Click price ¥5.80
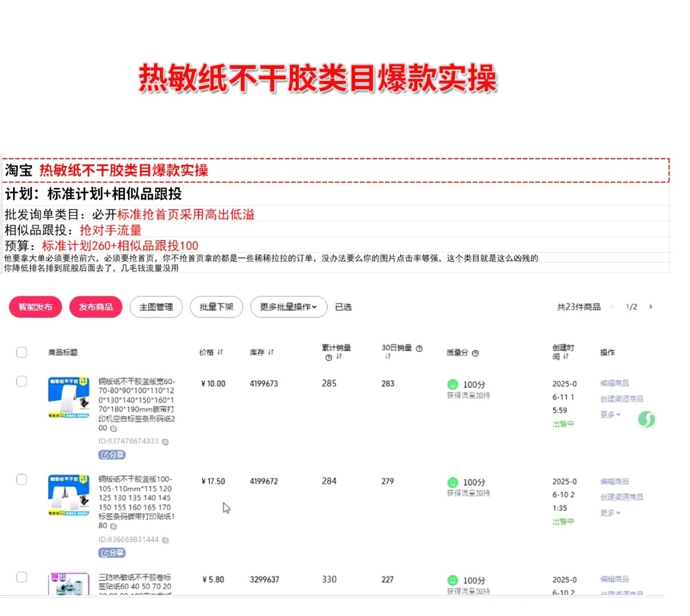 tap(213, 579)
